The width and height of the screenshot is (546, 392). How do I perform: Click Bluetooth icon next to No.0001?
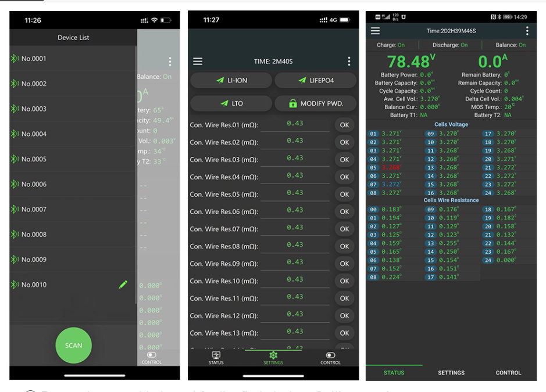click(x=15, y=59)
